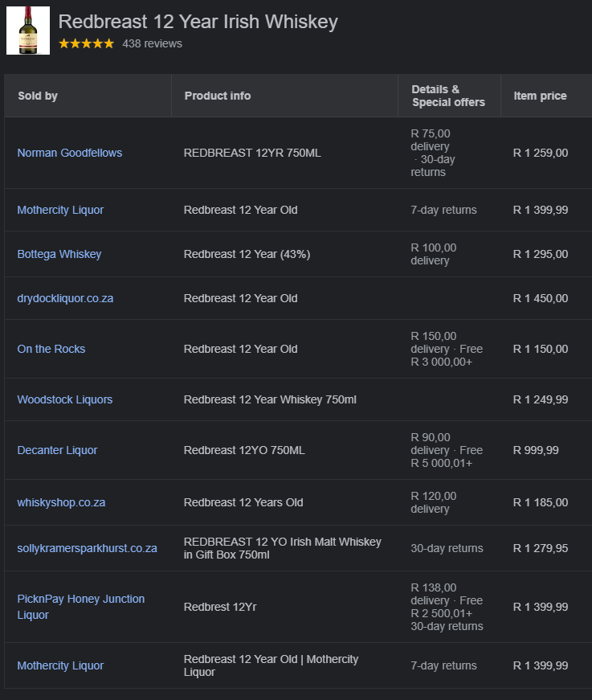The height and width of the screenshot is (700, 592).
Task: Open the Decanter Liquor seller link
Action: tap(57, 450)
